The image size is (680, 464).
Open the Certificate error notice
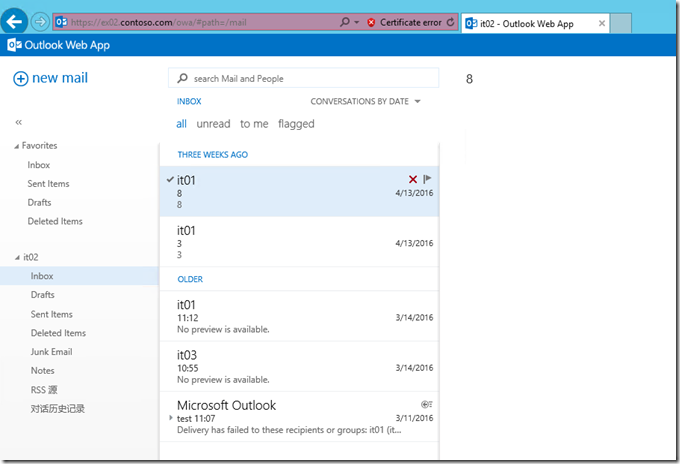410,22
